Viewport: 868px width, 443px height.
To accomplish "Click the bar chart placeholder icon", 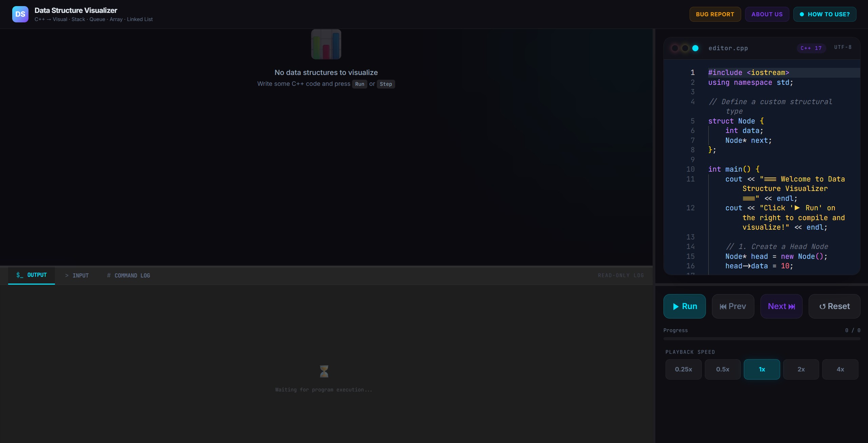I will pos(326,44).
